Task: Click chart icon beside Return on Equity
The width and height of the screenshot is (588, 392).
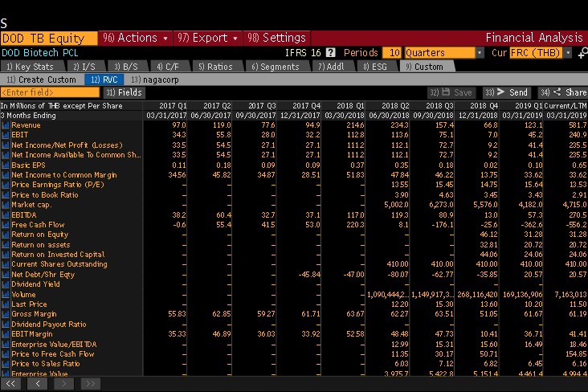Action: pos(6,235)
